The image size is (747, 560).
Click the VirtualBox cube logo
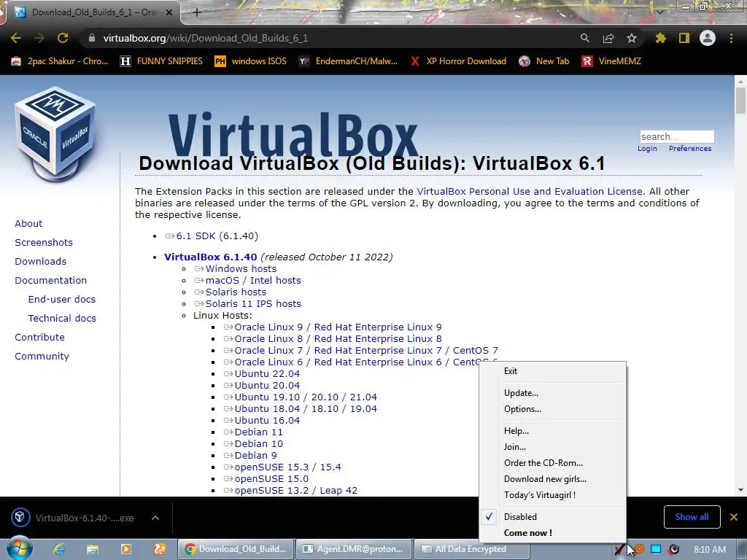[55, 134]
